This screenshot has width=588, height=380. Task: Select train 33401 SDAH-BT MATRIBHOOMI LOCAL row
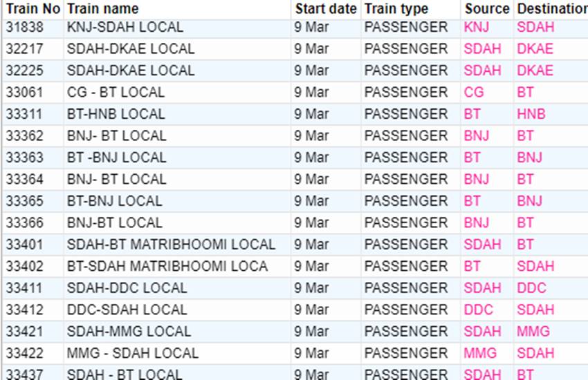(x=171, y=245)
